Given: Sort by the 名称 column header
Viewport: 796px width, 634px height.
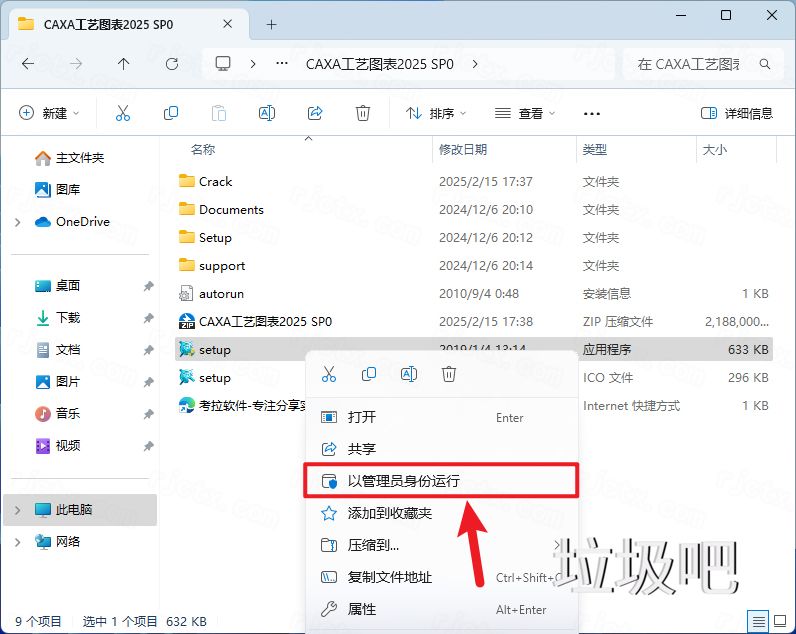Looking at the screenshot, I should point(203,149).
